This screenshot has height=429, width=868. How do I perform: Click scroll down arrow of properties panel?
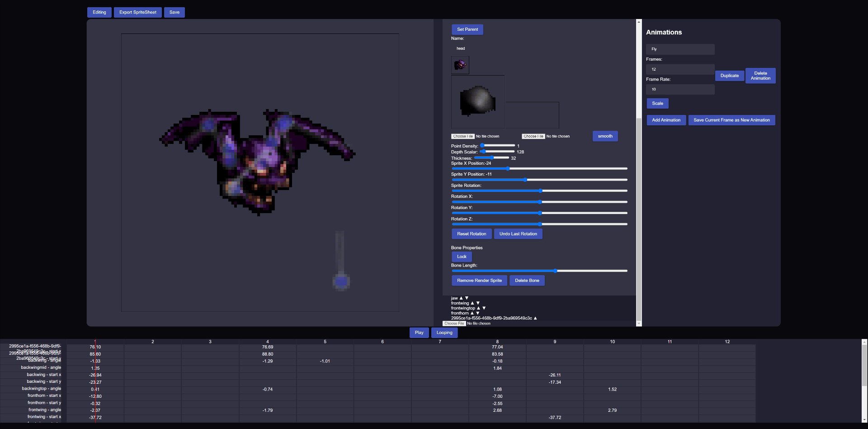pyautogui.click(x=639, y=324)
